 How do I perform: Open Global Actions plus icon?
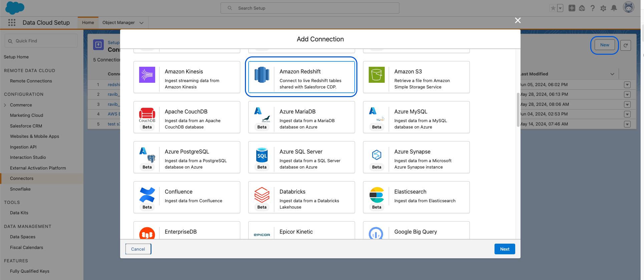pos(572,8)
